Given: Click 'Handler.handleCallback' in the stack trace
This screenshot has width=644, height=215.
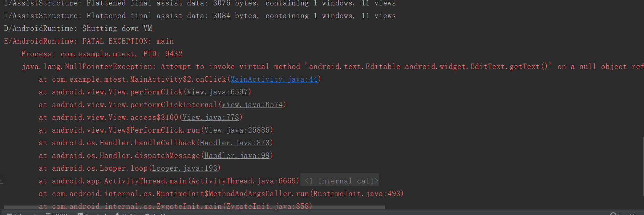Looking at the screenshot, I should pos(147,143).
